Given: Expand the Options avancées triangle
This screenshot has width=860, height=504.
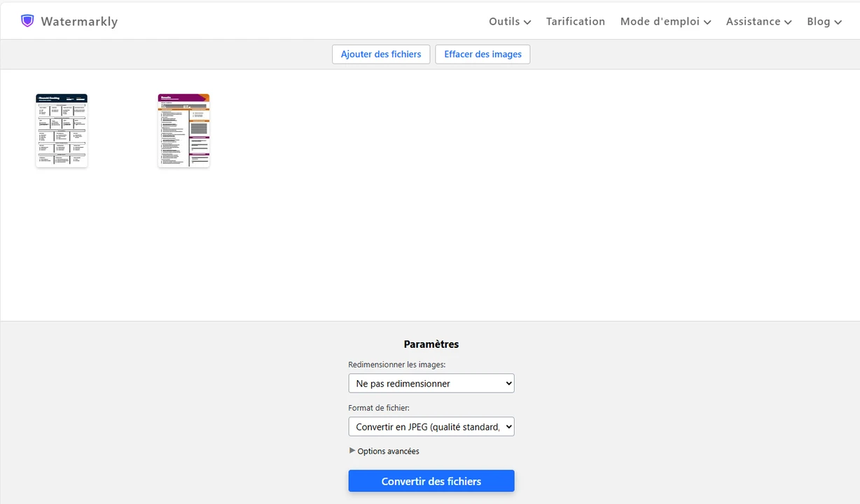Looking at the screenshot, I should tap(352, 451).
